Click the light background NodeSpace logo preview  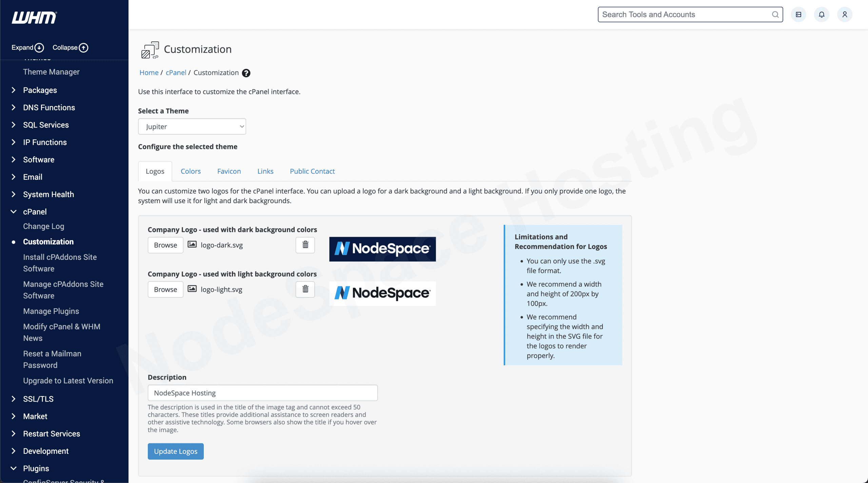[x=382, y=293]
